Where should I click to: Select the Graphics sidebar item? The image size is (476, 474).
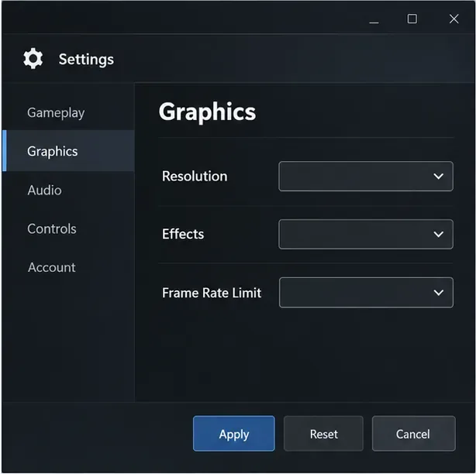tap(68, 151)
